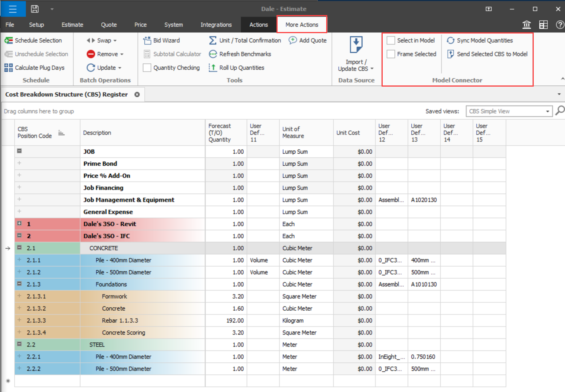The height and width of the screenshot is (392, 565).
Task: Click the Sync Model Quantities icon
Action: click(450, 40)
